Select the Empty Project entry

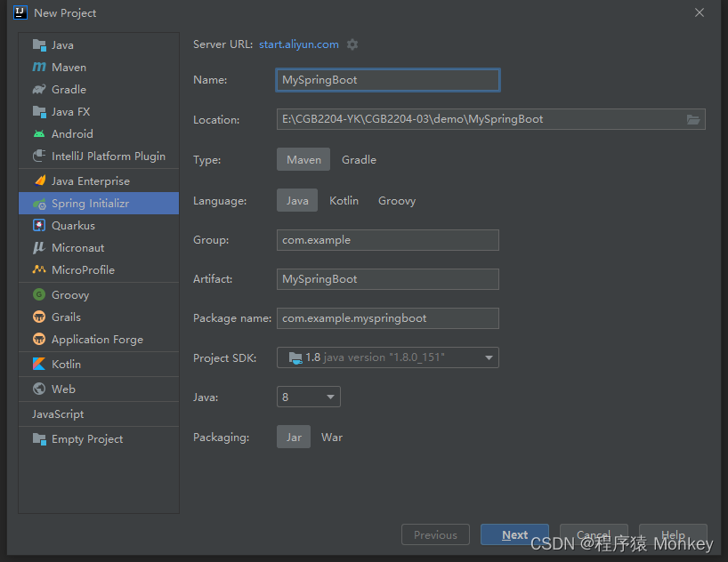[99, 438]
